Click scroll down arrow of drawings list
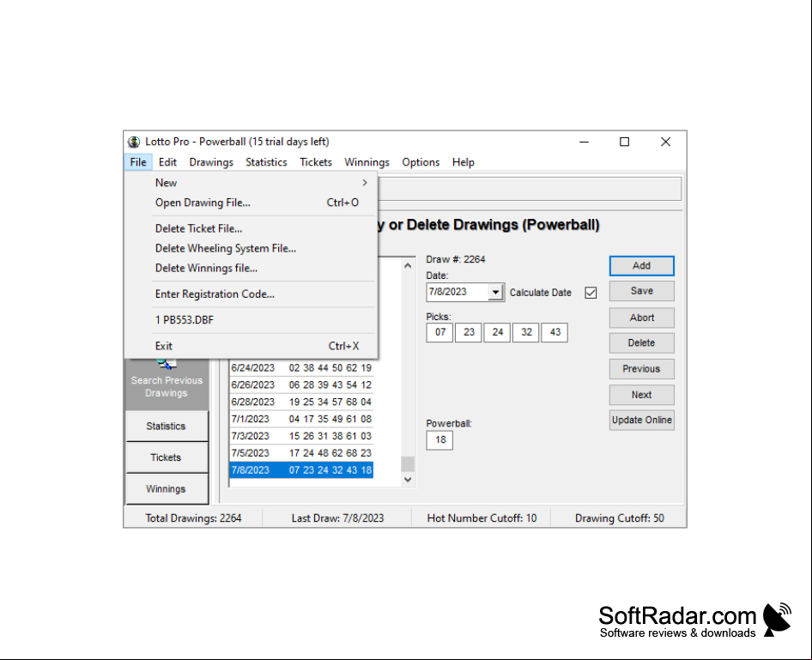This screenshot has height=660, width=812. click(x=408, y=480)
